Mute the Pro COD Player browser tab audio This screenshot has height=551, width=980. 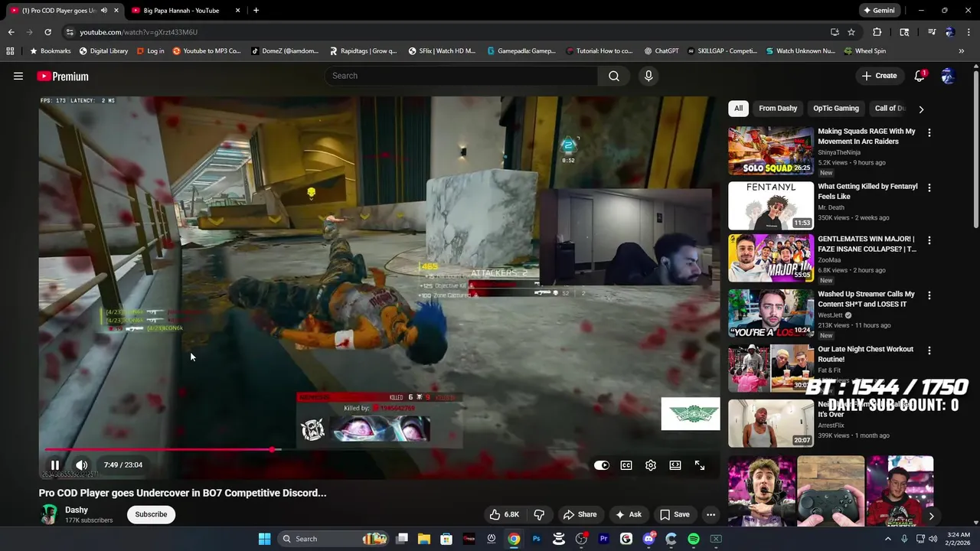(104, 11)
